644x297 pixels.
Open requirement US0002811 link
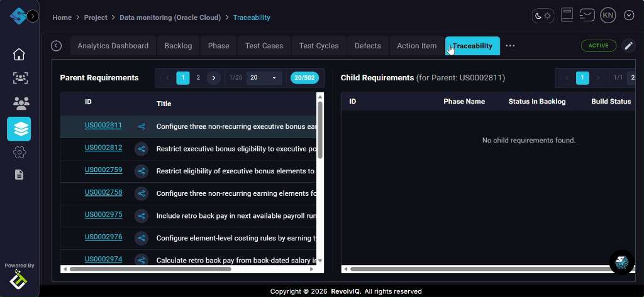[103, 125]
